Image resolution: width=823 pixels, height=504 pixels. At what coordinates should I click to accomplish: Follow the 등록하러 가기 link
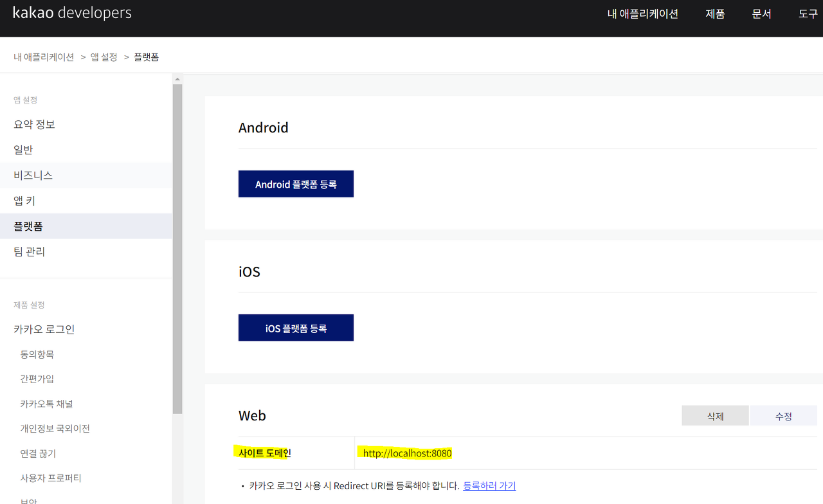tap(489, 486)
